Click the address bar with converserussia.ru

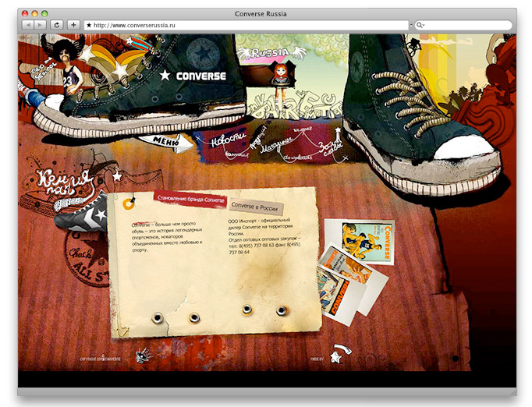[246, 25]
